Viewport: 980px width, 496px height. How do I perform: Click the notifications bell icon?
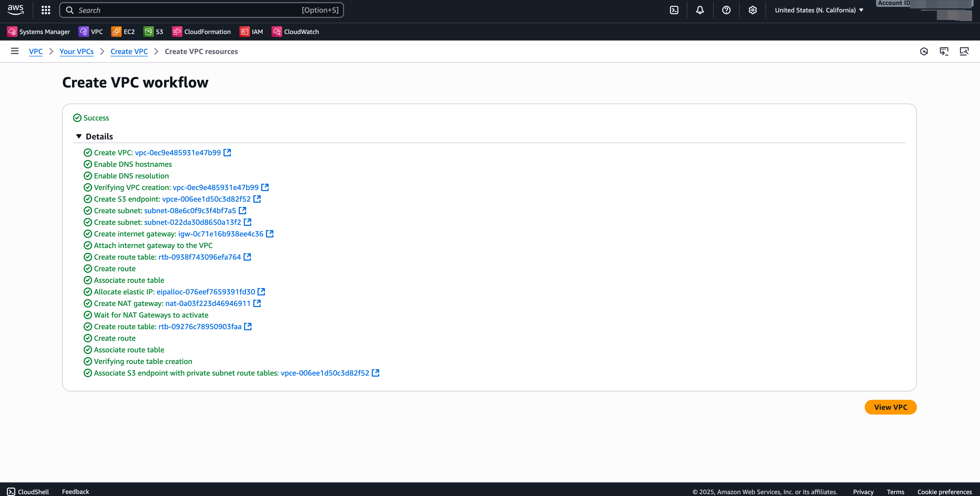700,10
